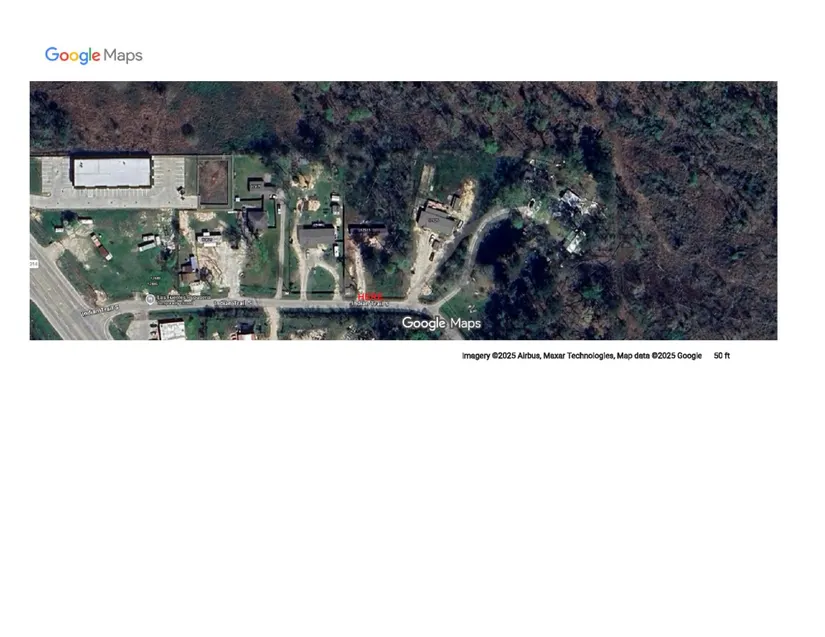Click the brown fenced square lot beside the parking lot
Viewport: 825px width, 637px height.
(212, 183)
